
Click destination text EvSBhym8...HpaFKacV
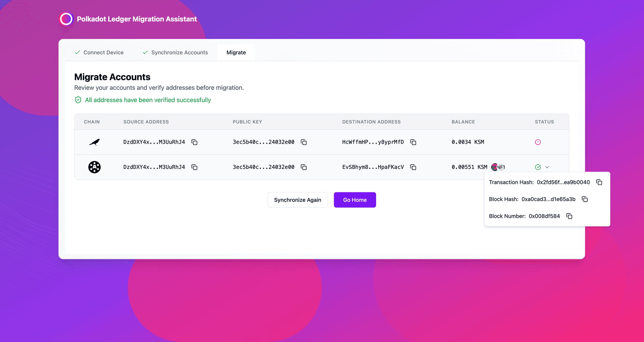[373, 167]
